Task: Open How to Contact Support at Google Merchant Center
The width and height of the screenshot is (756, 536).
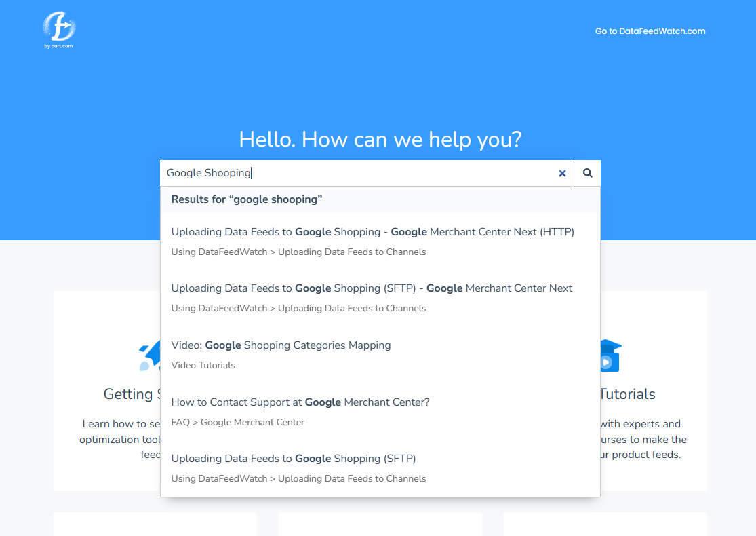Action: 300,402
